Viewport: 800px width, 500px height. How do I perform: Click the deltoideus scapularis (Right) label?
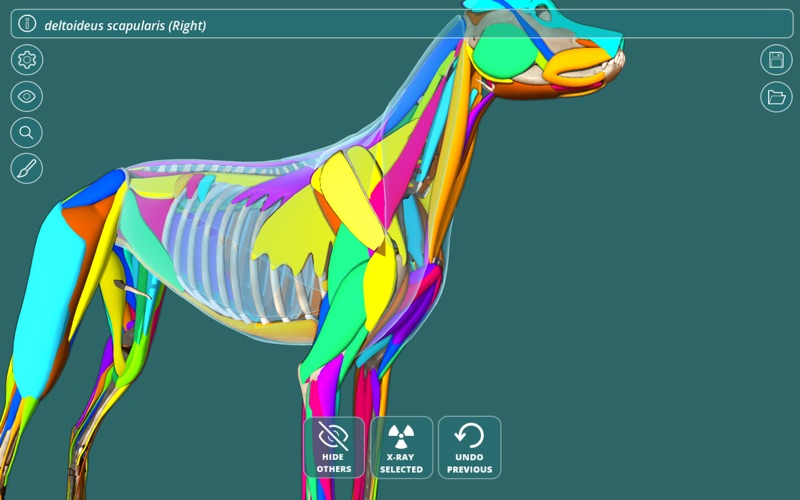(126, 26)
